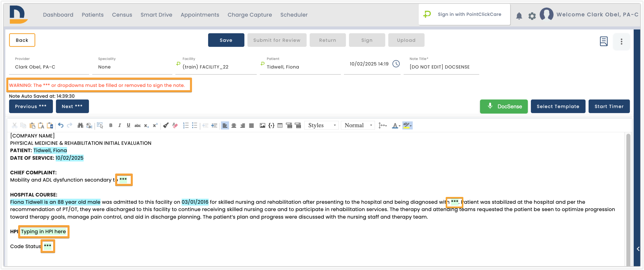The height and width of the screenshot is (270, 644).
Task: Toggle strikethrough formatting
Action: click(137, 126)
